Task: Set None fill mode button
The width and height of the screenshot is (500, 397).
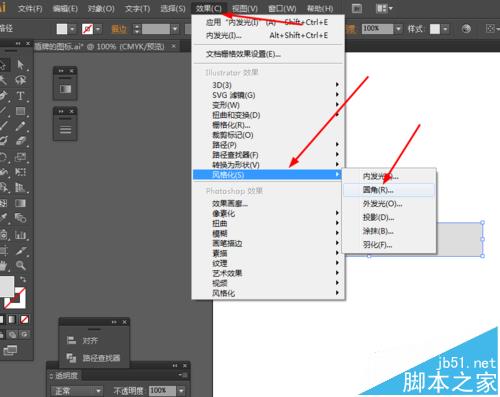Action: click(24, 320)
